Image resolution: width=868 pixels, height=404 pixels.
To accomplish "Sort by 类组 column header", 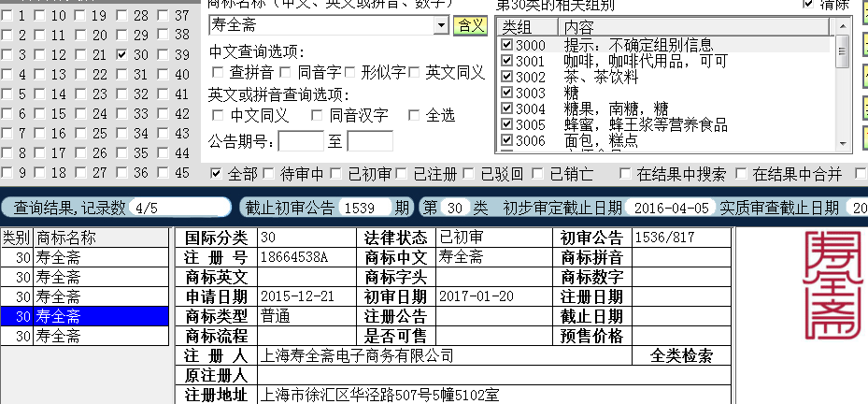I will pyautogui.click(x=526, y=27).
